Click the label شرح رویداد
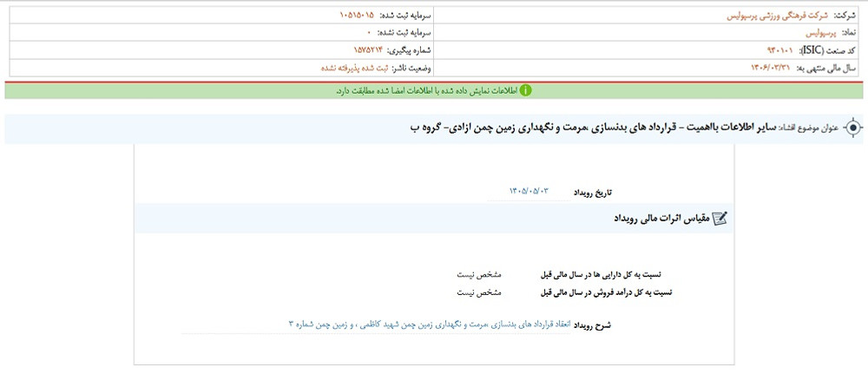Viewport: 868px width, 387px height. pyautogui.click(x=592, y=325)
